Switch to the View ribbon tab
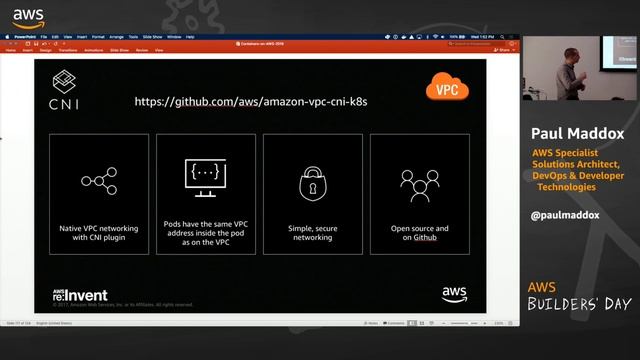This screenshot has width=640, height=360. (159, 50)
